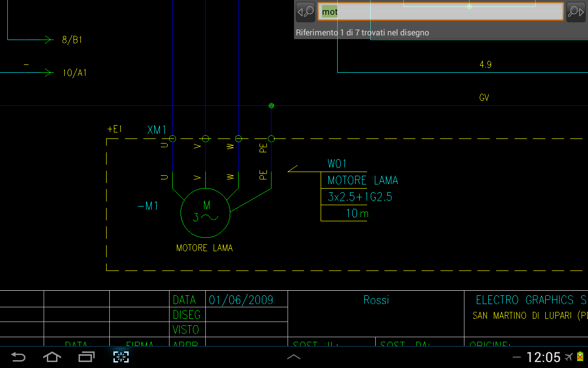Select cable section '3x2.5+1G2.5'
The width and height of the screenshot is (588, 368).
[x=360, y=197]
